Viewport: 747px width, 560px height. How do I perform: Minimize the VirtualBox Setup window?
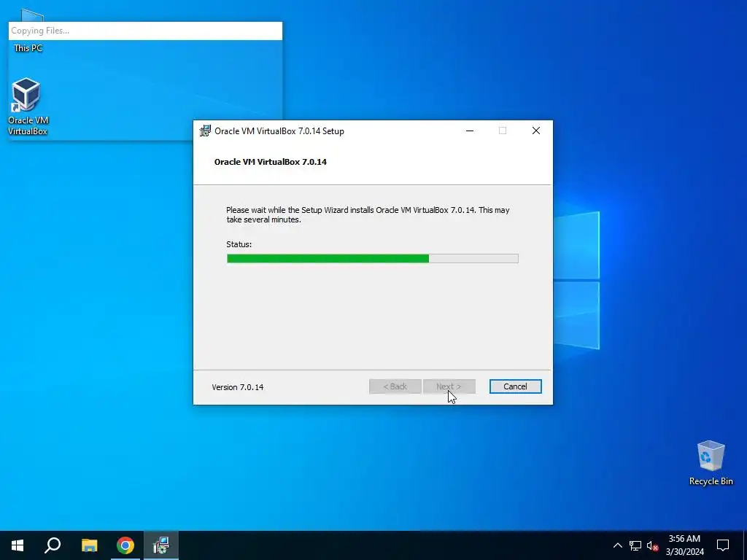pyautogui.click(x=470, y=131)
